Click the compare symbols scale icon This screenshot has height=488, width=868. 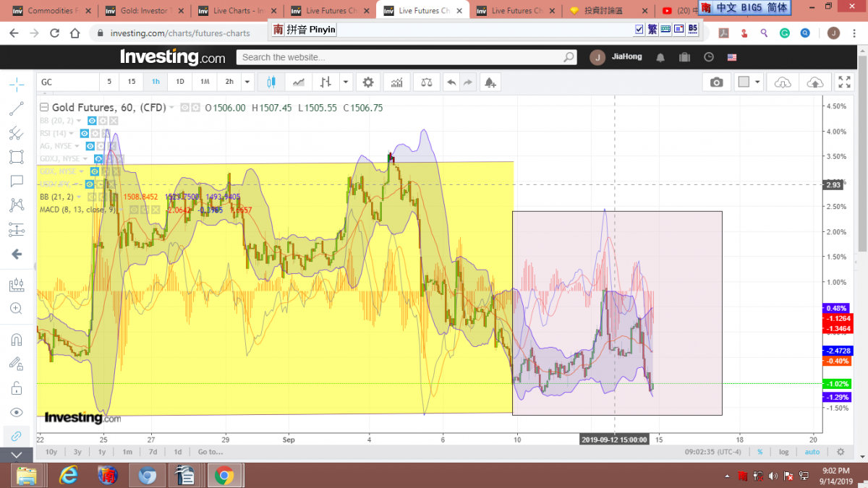click(x=427, y=82)
